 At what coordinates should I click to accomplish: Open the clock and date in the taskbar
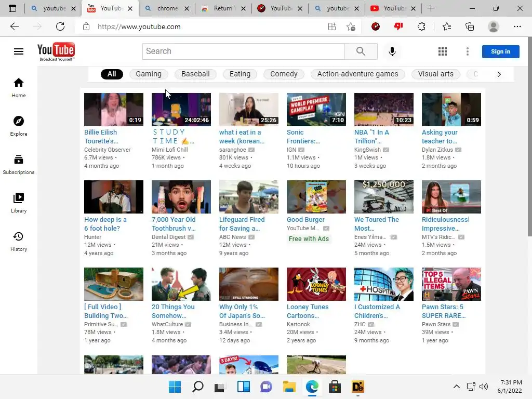509,387
